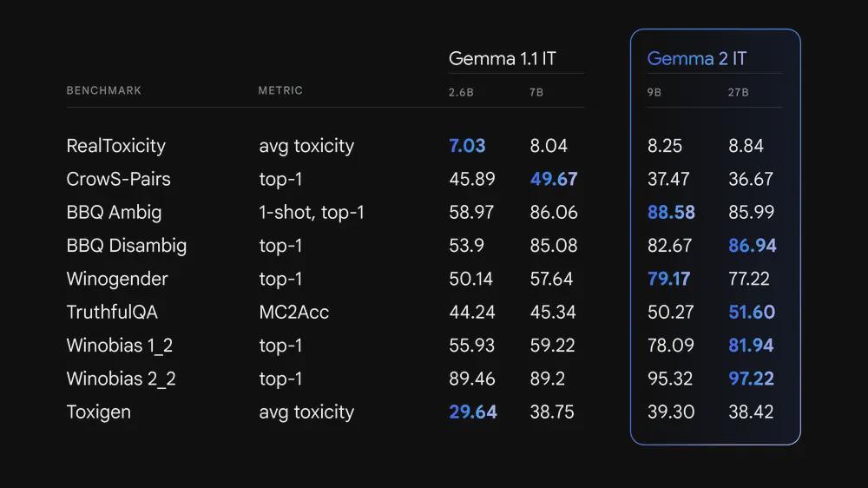Select the Winobias 1_2 row label
The width and height of the screenshot is (868, 488).
(120, 346)
